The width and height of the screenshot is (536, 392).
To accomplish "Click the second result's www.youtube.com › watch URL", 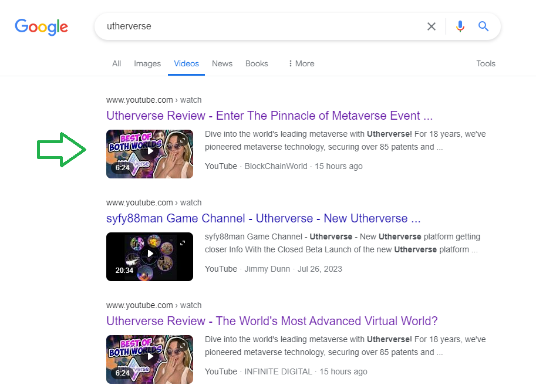I will click(154, 202).
